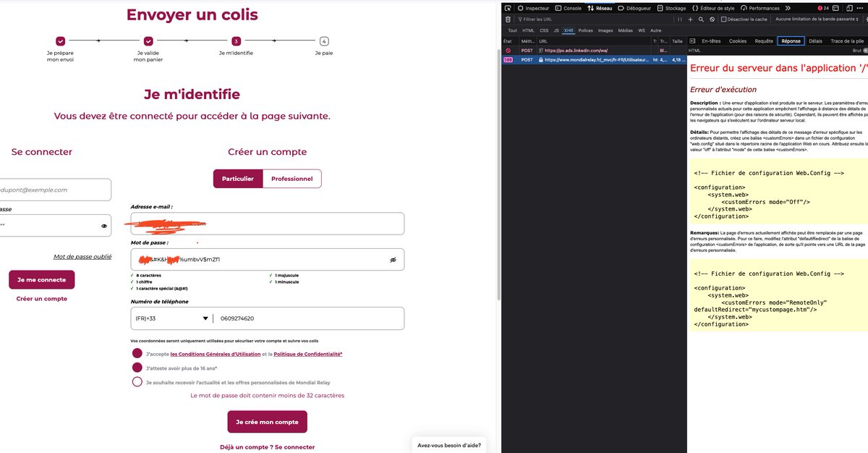Open bandwidth throttling dropdown
Viewport: 868px width, 453px height.
tap(818, 20)
